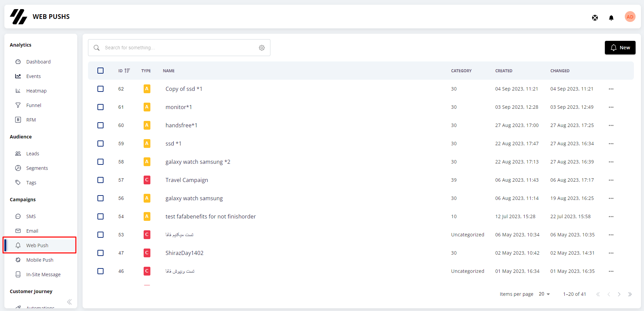
Task: Open Heatmap in the sidebar
Action: point(36,91)
